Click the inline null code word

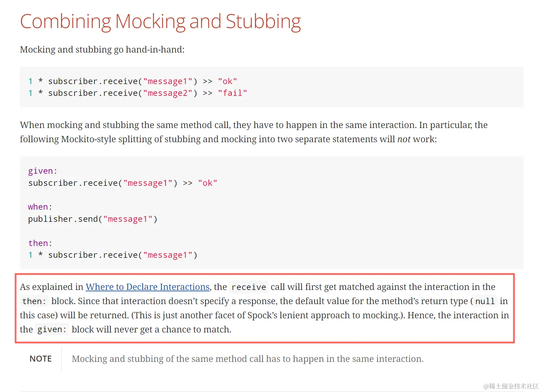(x=485, y=301)
